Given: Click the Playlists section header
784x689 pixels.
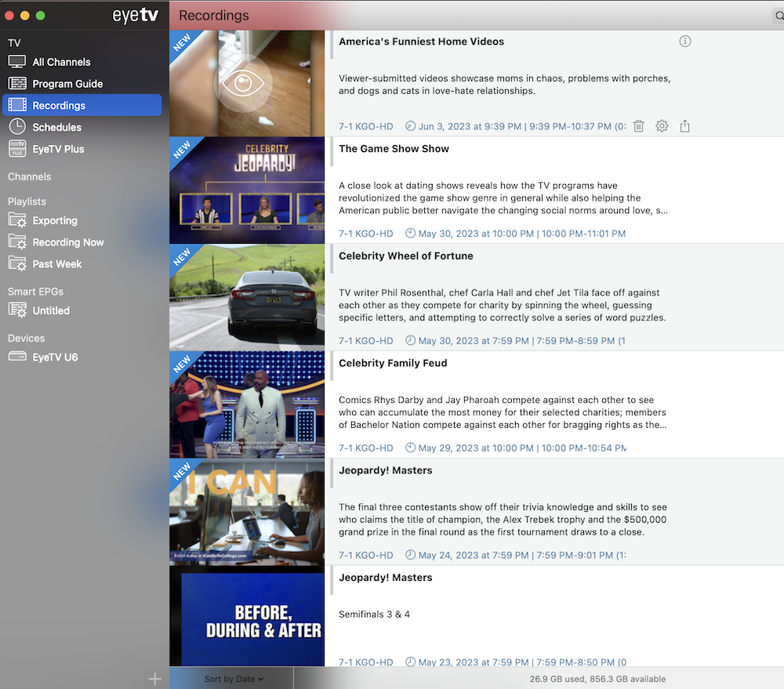Looking at the screenshot, I should pos(27,201).
